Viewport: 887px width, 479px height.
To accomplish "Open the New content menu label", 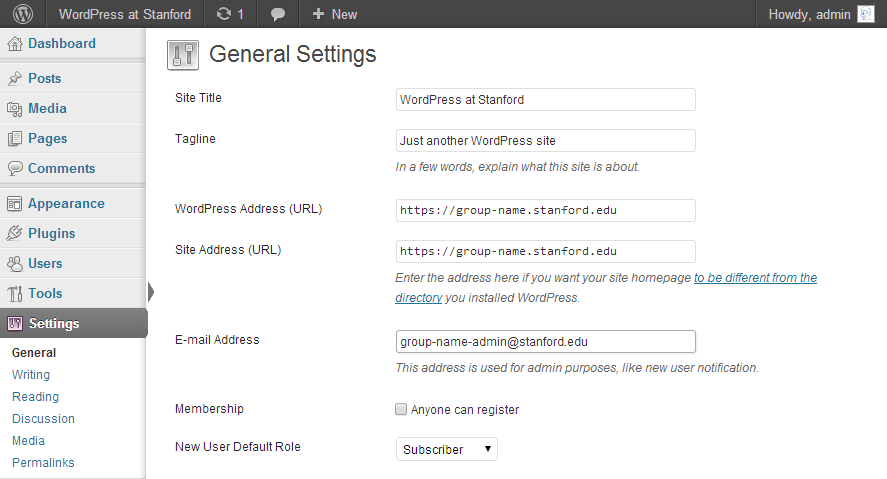I will (x=344, y=14).
